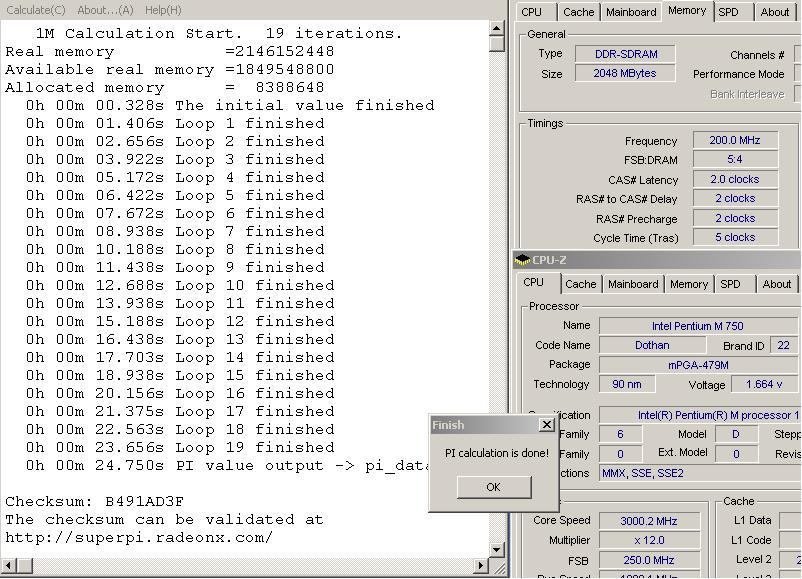Click the Instructions field MMX, SSE, SSE2

[x=698, y=473]
